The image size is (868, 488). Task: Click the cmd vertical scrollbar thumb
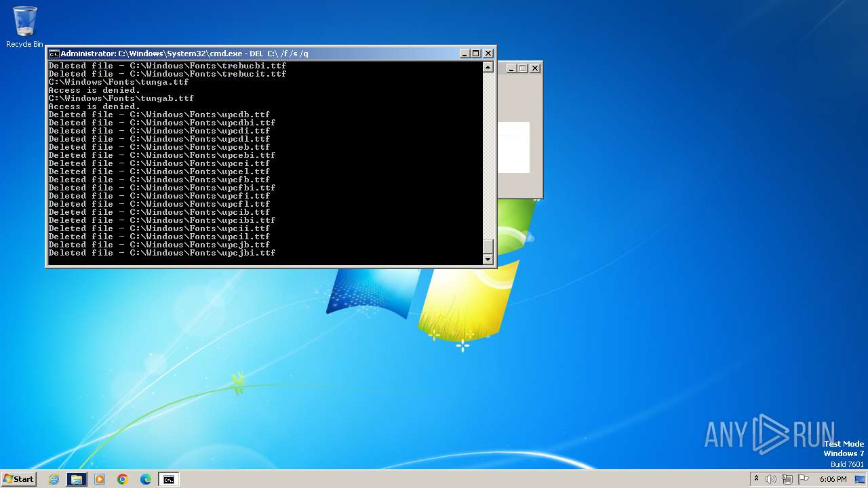(x=488, y=247)
